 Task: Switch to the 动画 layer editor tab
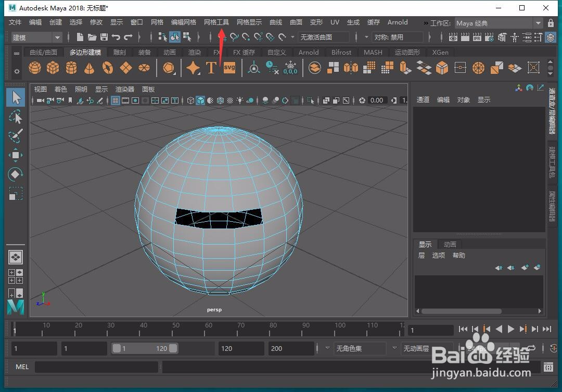point(450,244)
